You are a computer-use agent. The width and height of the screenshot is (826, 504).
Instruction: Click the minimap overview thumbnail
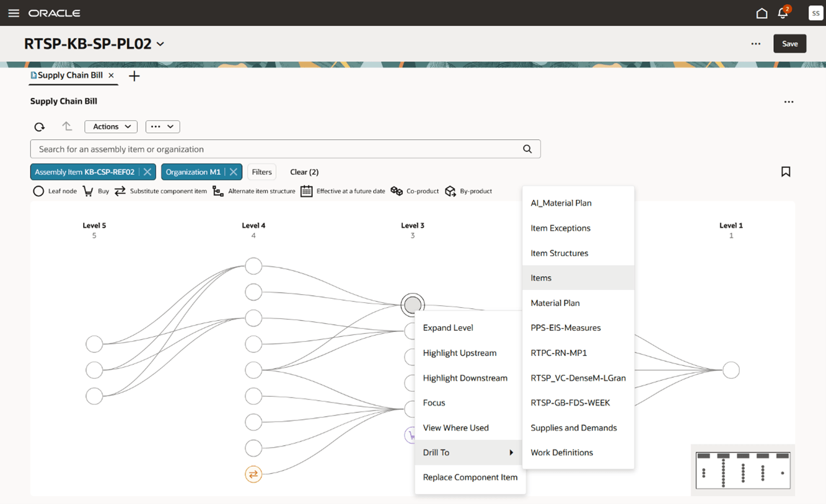[743, 471]
